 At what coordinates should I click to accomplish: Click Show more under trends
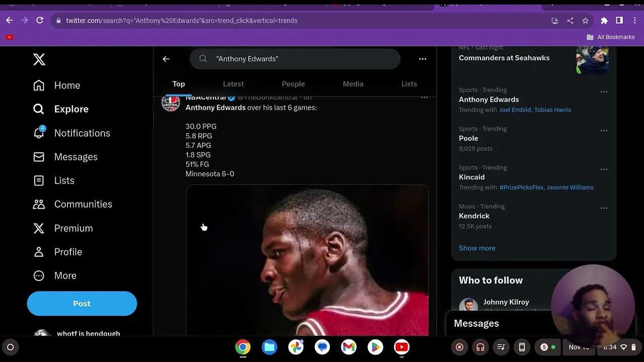pyautogui.click(x=477, y=248)
